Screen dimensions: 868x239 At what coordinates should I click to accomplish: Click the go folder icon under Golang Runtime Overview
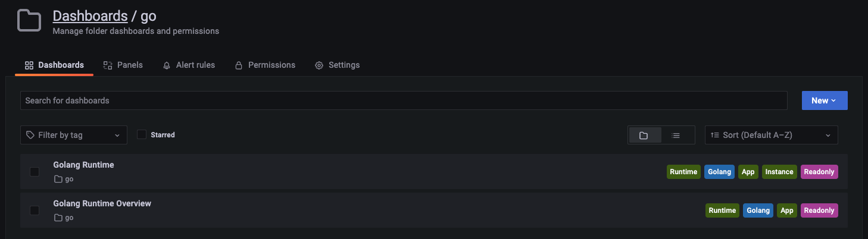[58, 218]
